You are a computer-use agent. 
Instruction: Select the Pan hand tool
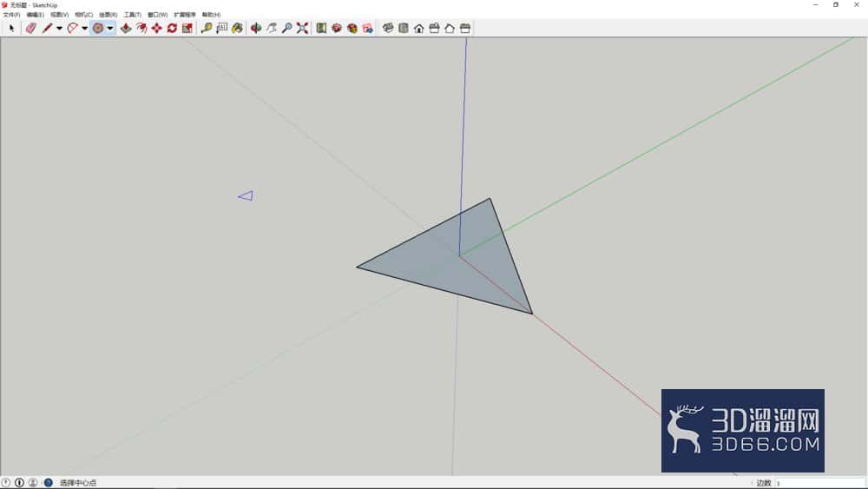coord(271,29)
